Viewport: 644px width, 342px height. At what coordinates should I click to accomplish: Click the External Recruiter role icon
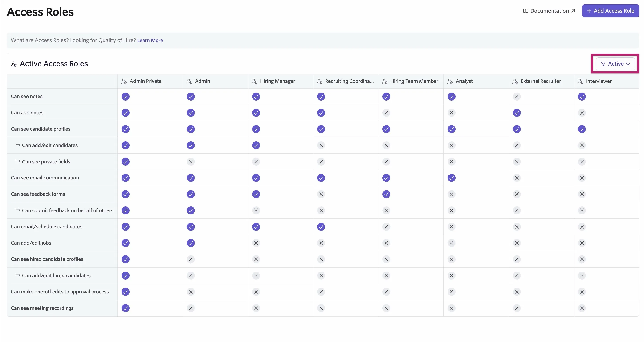click(515, 81)
